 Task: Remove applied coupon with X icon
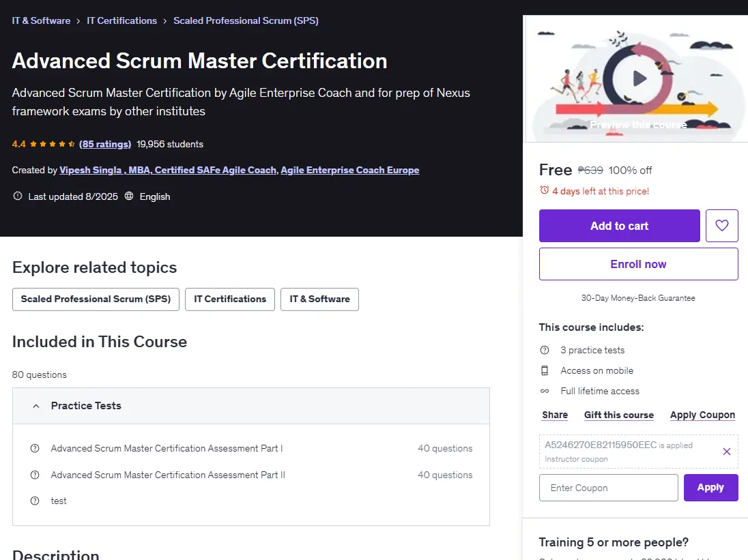click(x=727, y=452)
